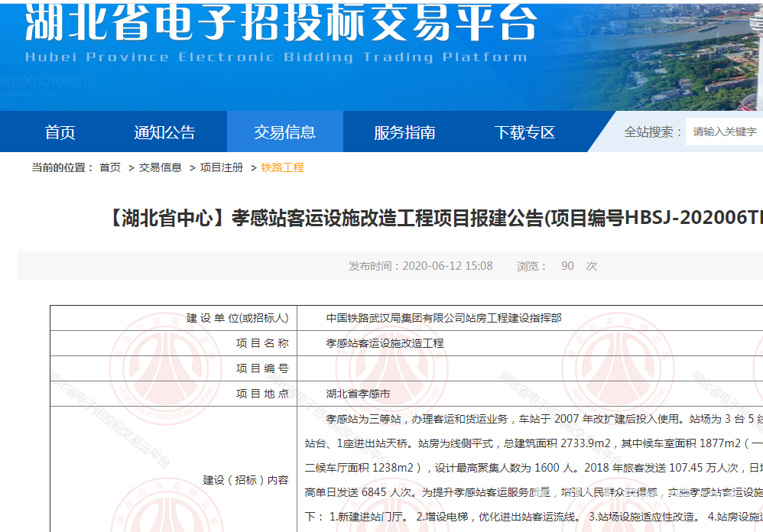Click the paragraph line starting 孝感站为三等站
This screenshot has width=763, height=532.
coord(544,419)
